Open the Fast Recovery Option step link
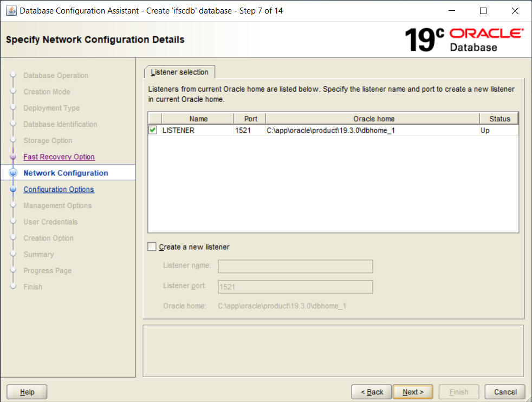This screenshot has width=532, height=402. click(x=59, y=157)
